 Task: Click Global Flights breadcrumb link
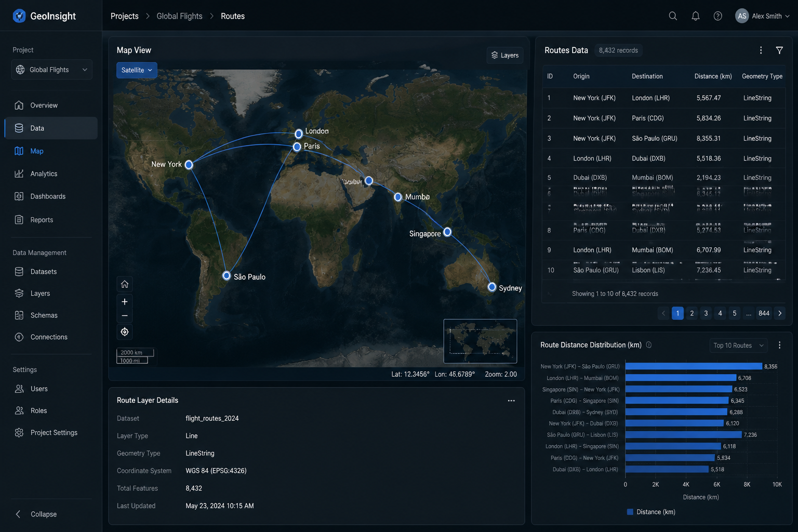tap(179, 16)
